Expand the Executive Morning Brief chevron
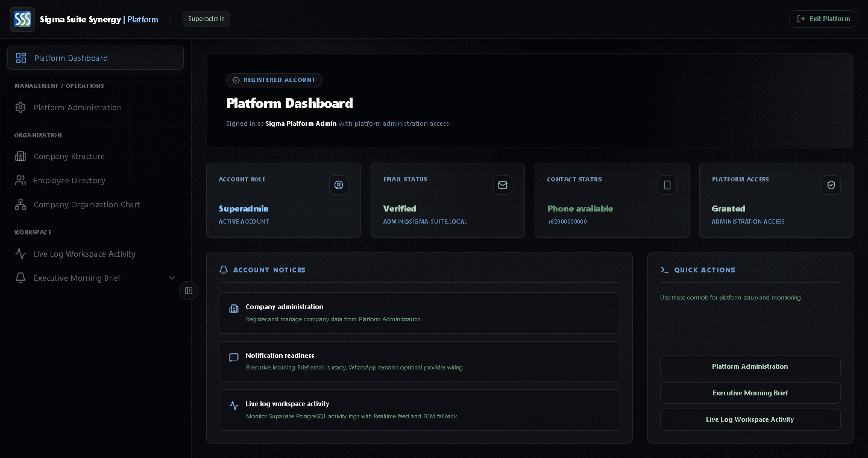Screen dimensions: 868x458 [x=172, y=278]
